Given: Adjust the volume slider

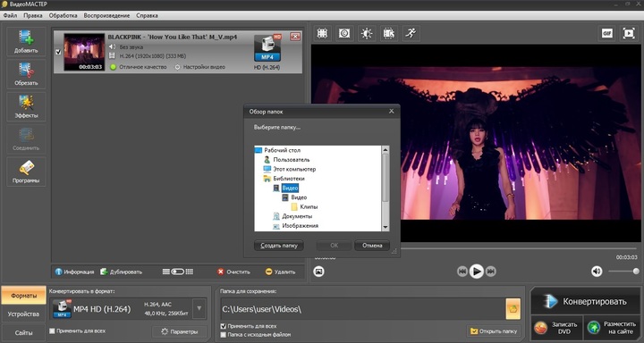Looking at the screenshot, I should click(x=623, y=272).
